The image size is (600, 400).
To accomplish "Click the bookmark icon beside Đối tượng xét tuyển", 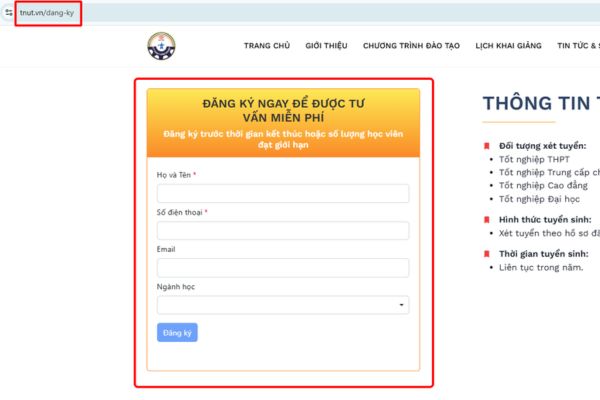I will point(487,146).
